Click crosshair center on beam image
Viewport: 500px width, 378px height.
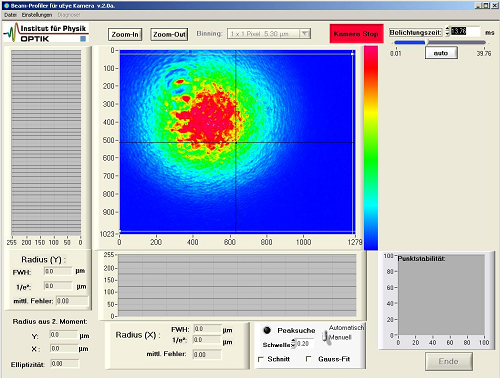coord(236,143)
